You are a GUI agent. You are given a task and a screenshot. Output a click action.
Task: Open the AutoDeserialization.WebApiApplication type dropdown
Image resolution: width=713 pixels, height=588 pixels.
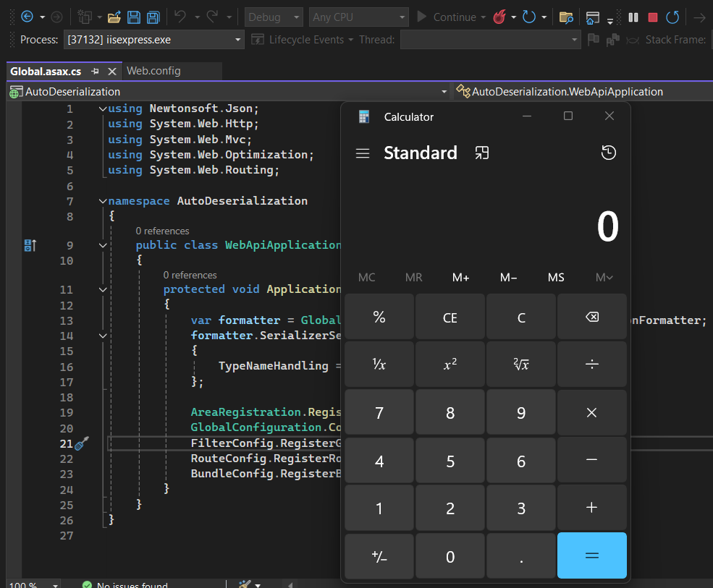tap(583, 92)
